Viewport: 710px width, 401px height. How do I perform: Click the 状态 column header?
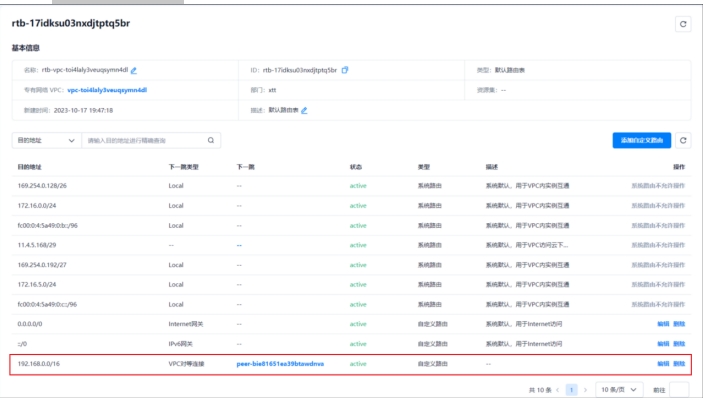[356, 167]
